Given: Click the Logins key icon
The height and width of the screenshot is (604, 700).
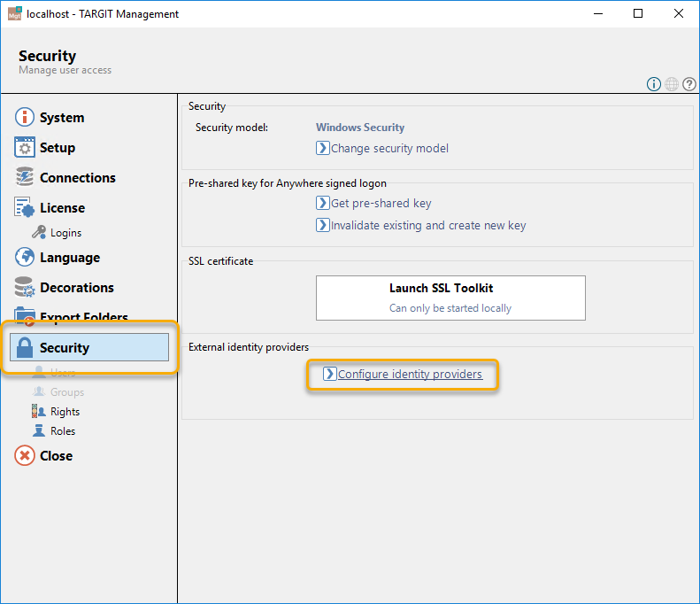Looking at the screenshot, I should click(x=39, y=232).
